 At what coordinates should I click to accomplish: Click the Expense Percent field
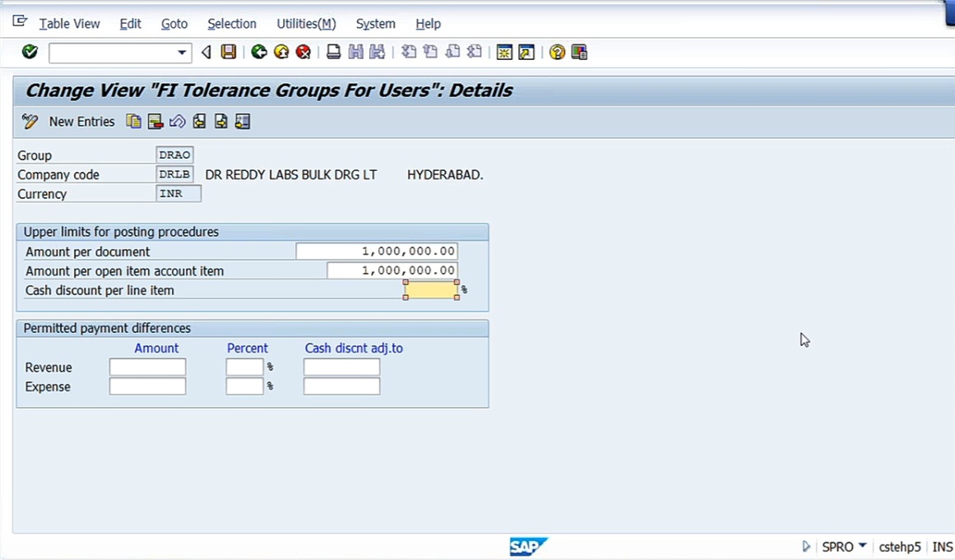[x=244, y=386]
